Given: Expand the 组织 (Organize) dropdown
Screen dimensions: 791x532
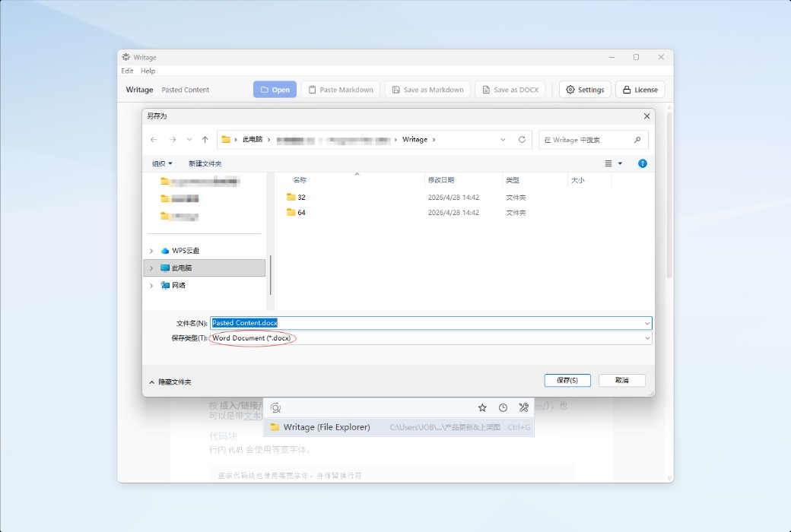Looking at the screenshot, I should tap(160, 163).
